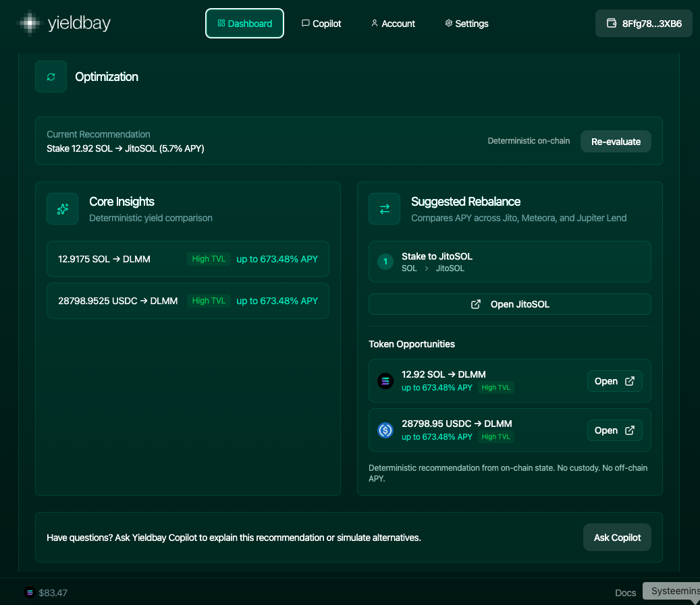
Task: Open the USDC → DLMM opportunity
Action: tap(614, 430)
